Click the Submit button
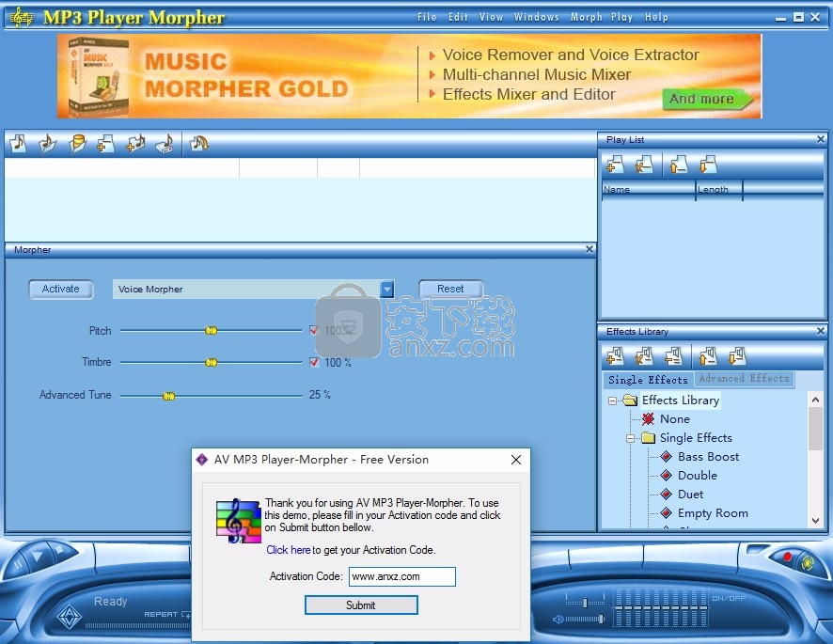This screenshot has height=644, width=833. click(361, 605)
